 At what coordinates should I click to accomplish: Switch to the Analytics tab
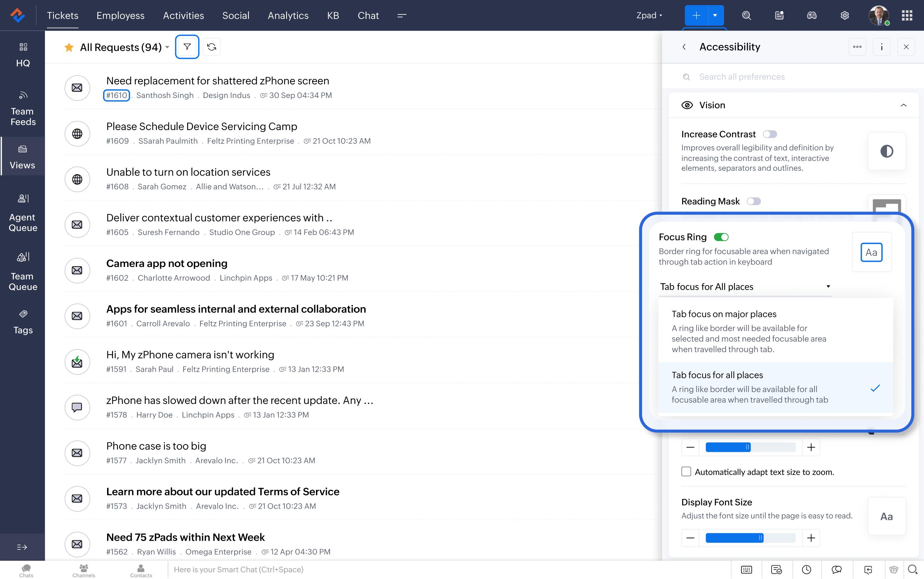tap(288, 16)
